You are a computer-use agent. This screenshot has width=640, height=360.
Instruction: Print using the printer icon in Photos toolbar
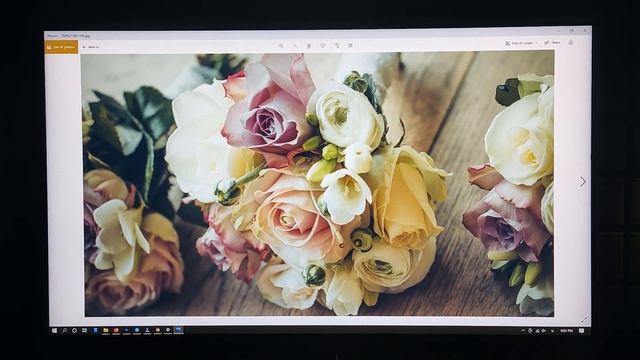tap(571, 42)
